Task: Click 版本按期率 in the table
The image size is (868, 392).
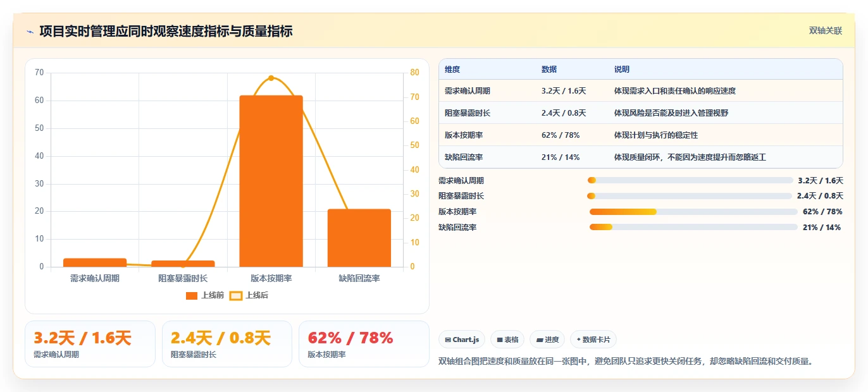Action: [x=464, y=135]
